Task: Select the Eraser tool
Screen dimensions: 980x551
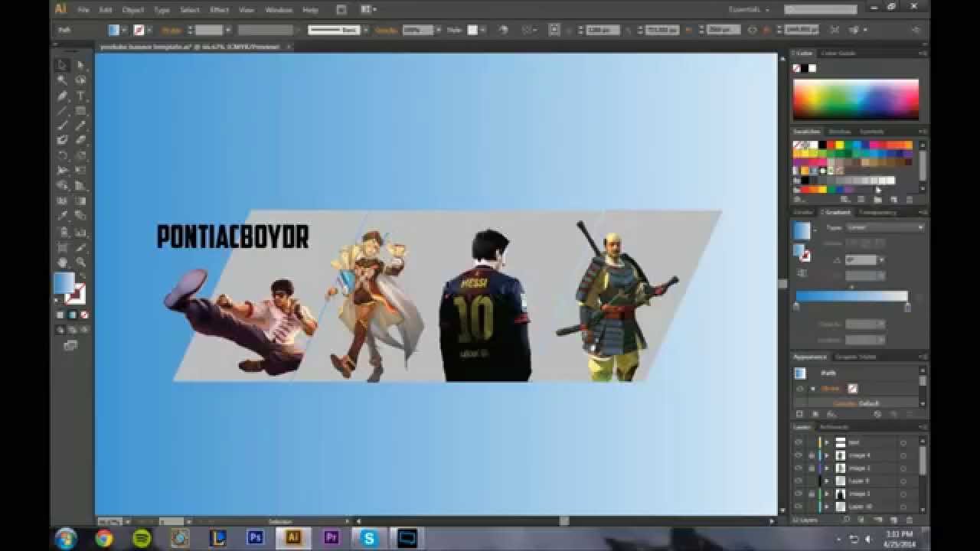Action: pos(80,141)
